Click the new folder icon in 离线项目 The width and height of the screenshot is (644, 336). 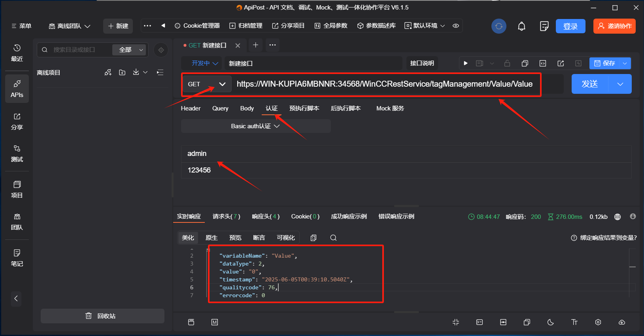pyautogui.click(x=122, y=72)
